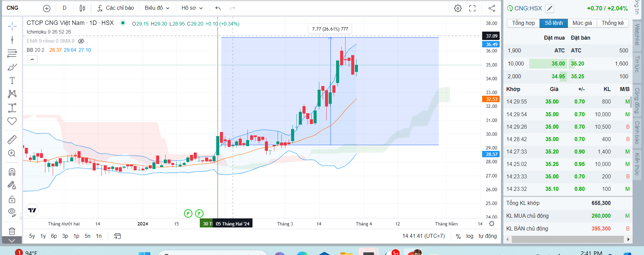Enter fullscreen chart mode
Viewport: 644px width, 255px height.
click(x=472, y=8)
